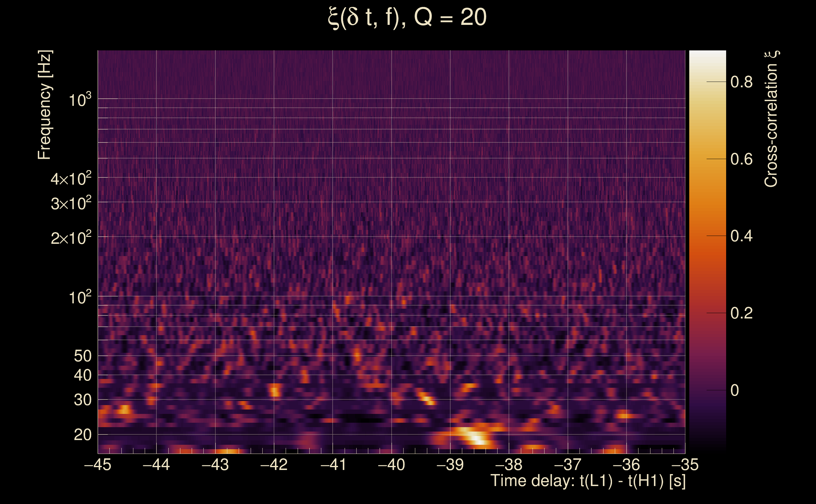This screenshot has width=816, height=504.
Task: Click the Cross-correlation ξ colorbar label
Action: click(x=771, y=119)
